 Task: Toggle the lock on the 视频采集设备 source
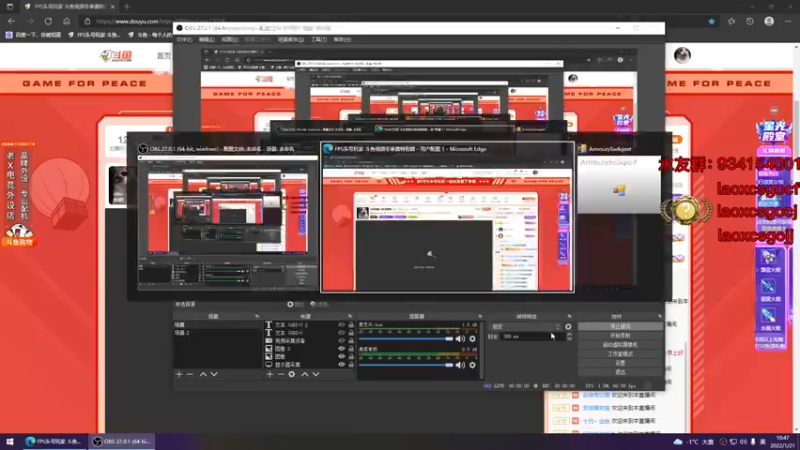[351, 341]
